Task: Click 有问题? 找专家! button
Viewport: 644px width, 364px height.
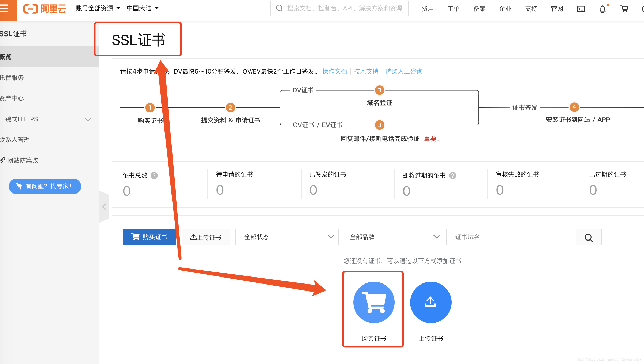Action: [45, 186]
